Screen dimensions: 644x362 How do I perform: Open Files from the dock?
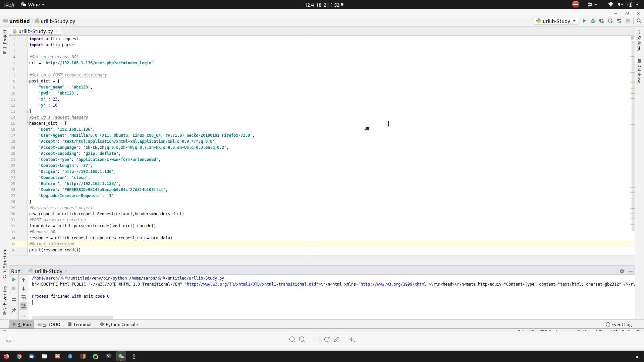coord(45,356)
